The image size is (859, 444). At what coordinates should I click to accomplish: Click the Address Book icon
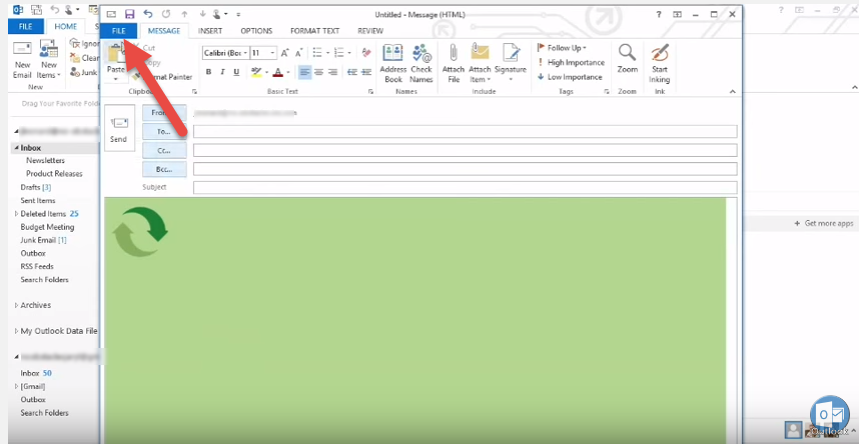393,64
